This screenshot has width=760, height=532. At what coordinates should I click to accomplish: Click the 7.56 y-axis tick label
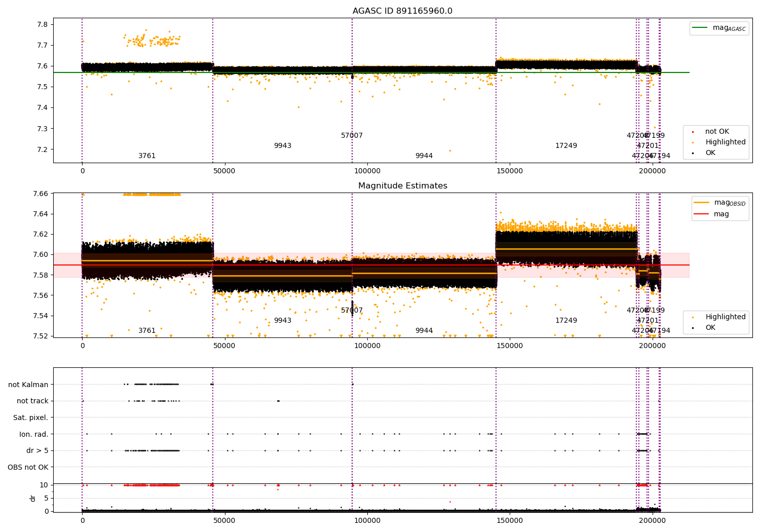click(x=41, y=295)
